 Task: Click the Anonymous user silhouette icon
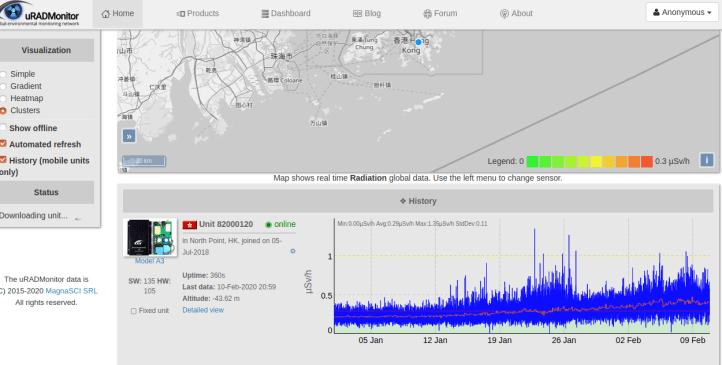point(656,12)
